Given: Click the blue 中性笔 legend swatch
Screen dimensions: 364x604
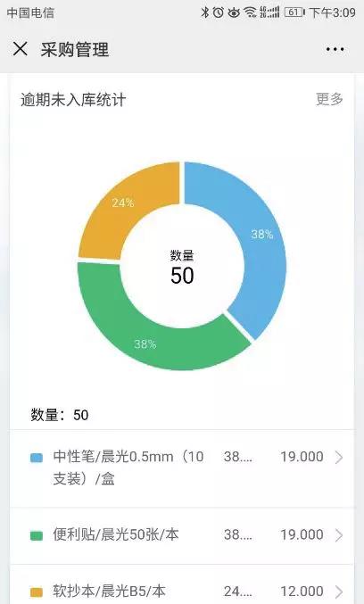Looking at the screenshot, I should point(37,458).
